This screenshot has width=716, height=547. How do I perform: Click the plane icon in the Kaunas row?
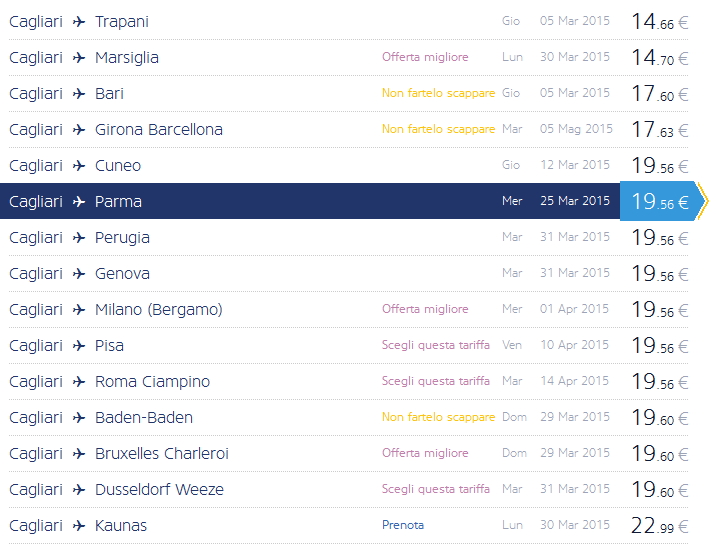[x=80, y=526]
